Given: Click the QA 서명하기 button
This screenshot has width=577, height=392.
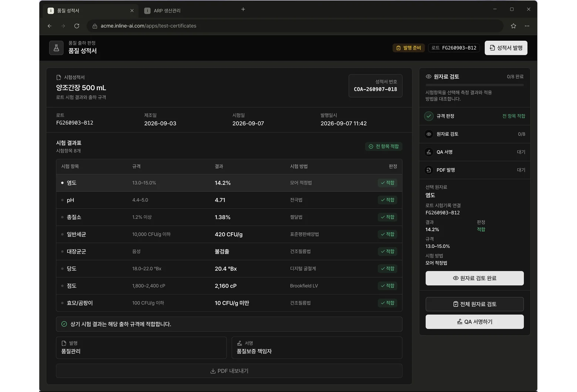Looking at the screenshot, I should (475, 322).
